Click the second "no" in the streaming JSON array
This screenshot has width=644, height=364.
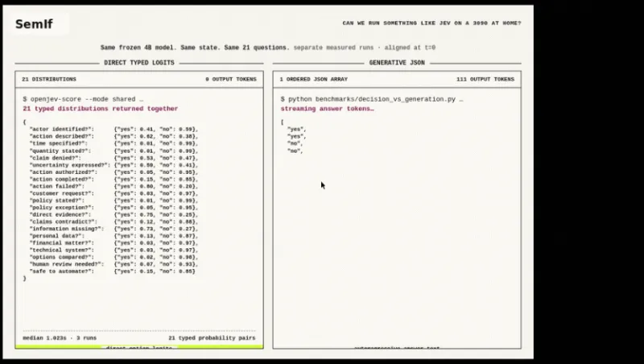(295, 151)
